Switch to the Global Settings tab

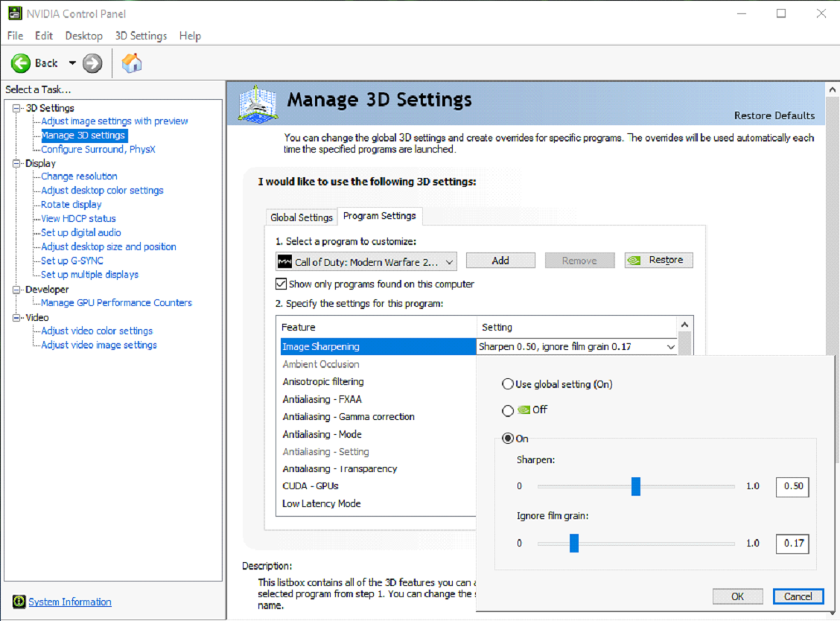pos(302,217)
